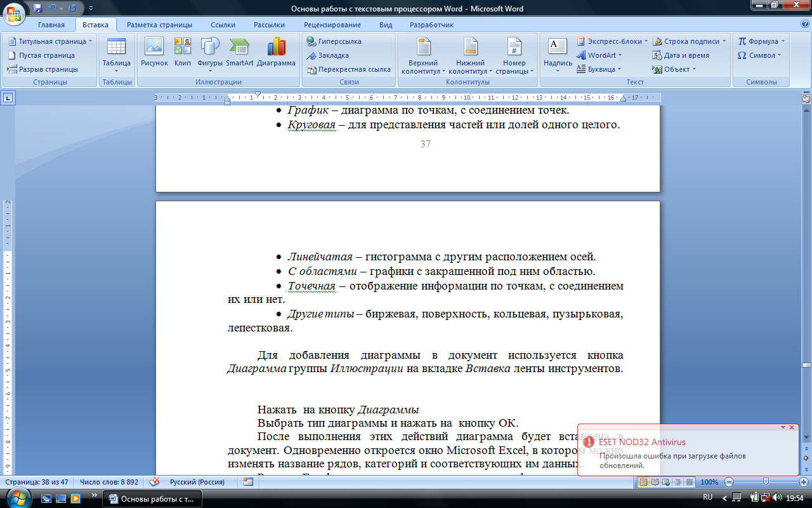812x508 pixels.
Task: Go to the Ссылки ribbon tab
Action: 223,25
